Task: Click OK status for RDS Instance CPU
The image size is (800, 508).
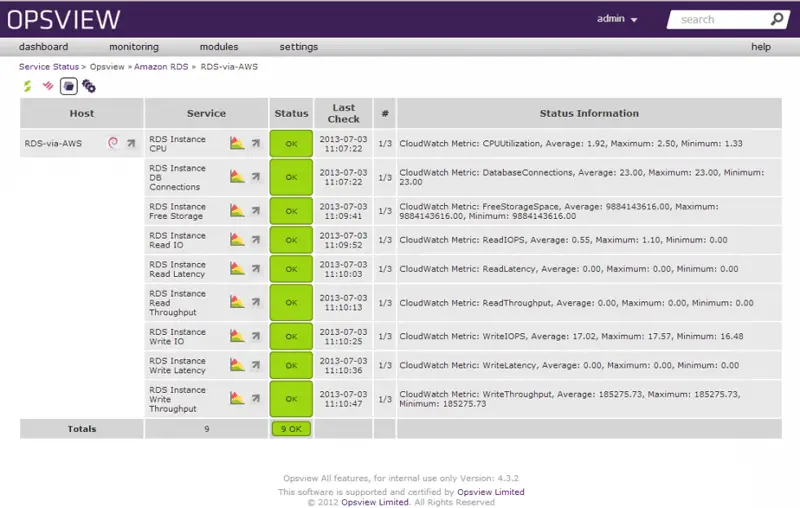Action: [291, 143]
